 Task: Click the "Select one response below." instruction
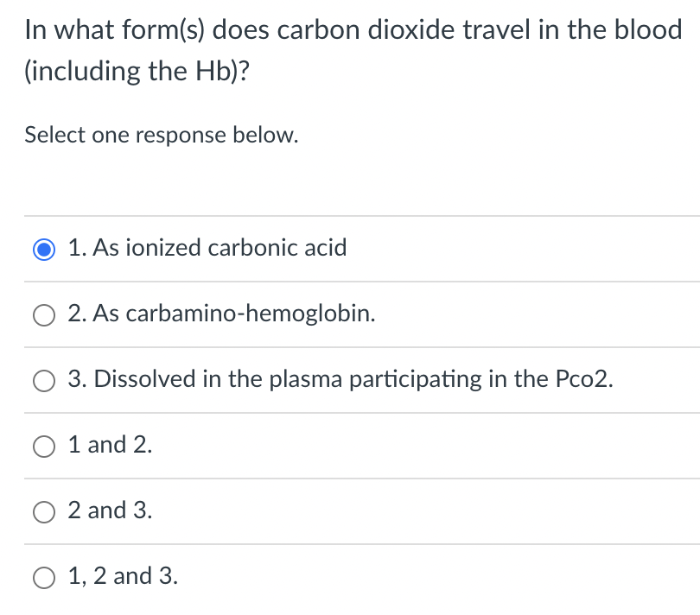tap(162, 136)
